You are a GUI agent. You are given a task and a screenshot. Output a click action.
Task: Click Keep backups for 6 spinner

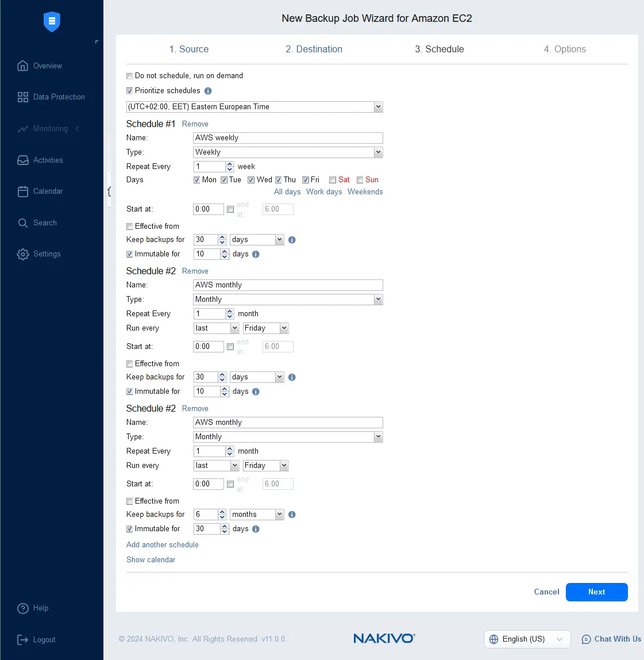tap(210, 515)
